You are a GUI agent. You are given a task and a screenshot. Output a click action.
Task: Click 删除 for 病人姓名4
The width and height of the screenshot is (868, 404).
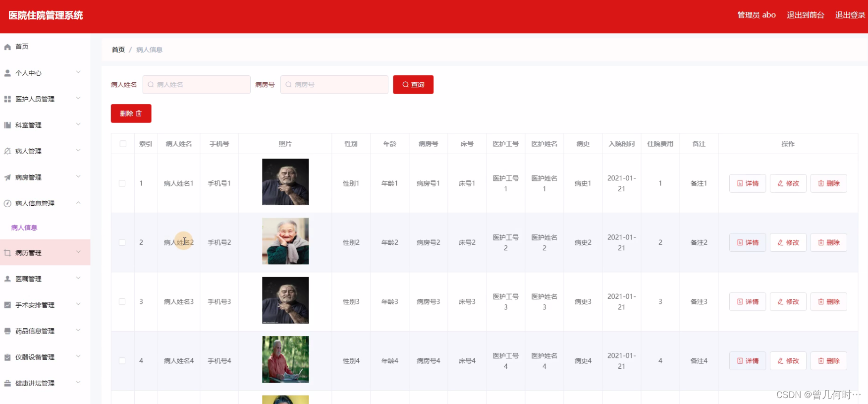coord(829,361)
